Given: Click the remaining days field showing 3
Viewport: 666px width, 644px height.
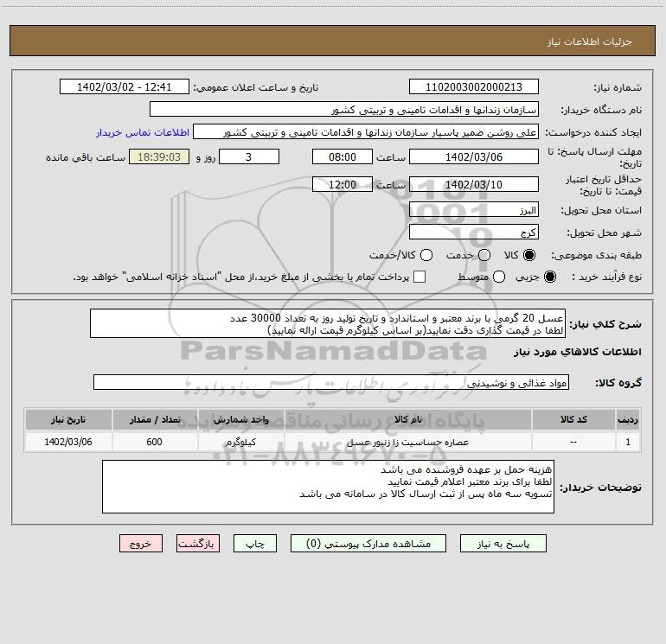Looking at the screenshot, I should 249,156.
